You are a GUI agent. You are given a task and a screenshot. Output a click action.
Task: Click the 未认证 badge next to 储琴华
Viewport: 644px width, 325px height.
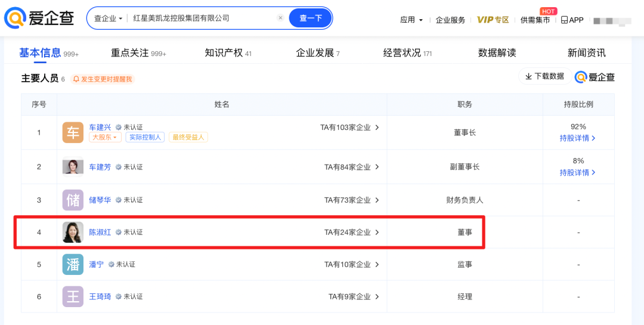coord(129,200)
